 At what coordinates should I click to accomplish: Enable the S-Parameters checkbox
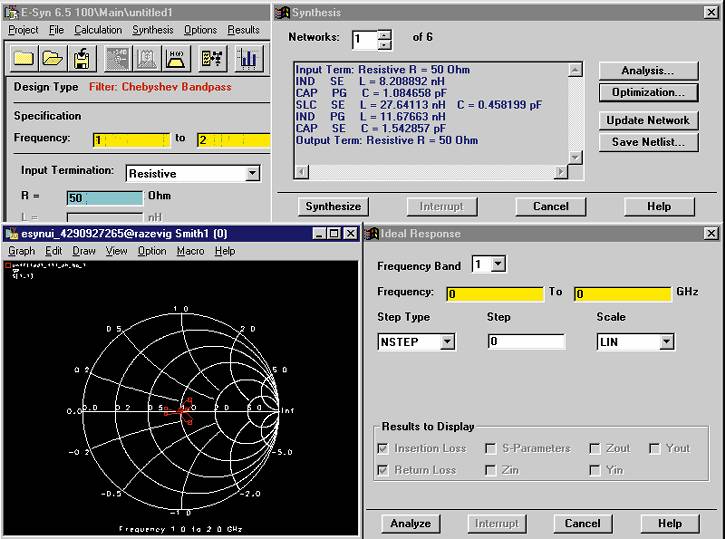[x=491, y=448]
